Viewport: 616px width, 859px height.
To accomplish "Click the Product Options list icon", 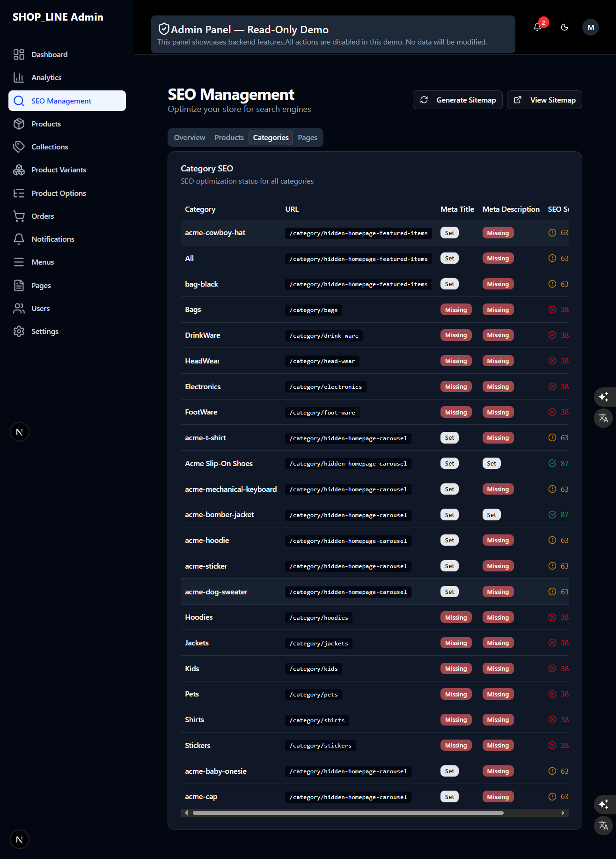I will click(x=19, y=193).
